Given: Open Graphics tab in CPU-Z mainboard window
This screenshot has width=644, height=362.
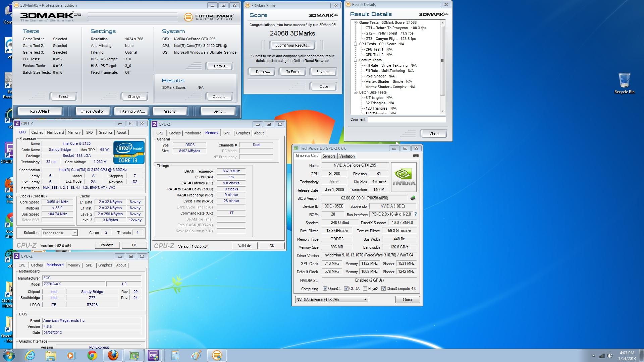Looking at the screenshot, I should click(105, 265).
